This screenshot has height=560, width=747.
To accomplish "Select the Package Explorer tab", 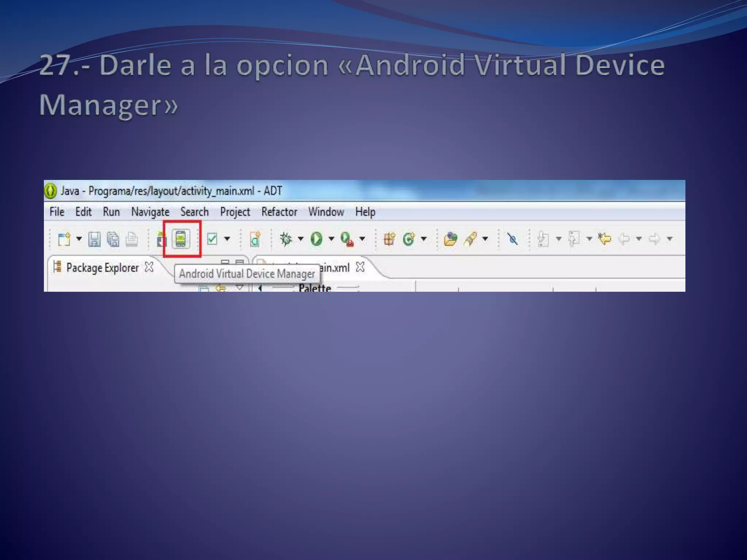I will pyautogui.click(x=102, y=268).
